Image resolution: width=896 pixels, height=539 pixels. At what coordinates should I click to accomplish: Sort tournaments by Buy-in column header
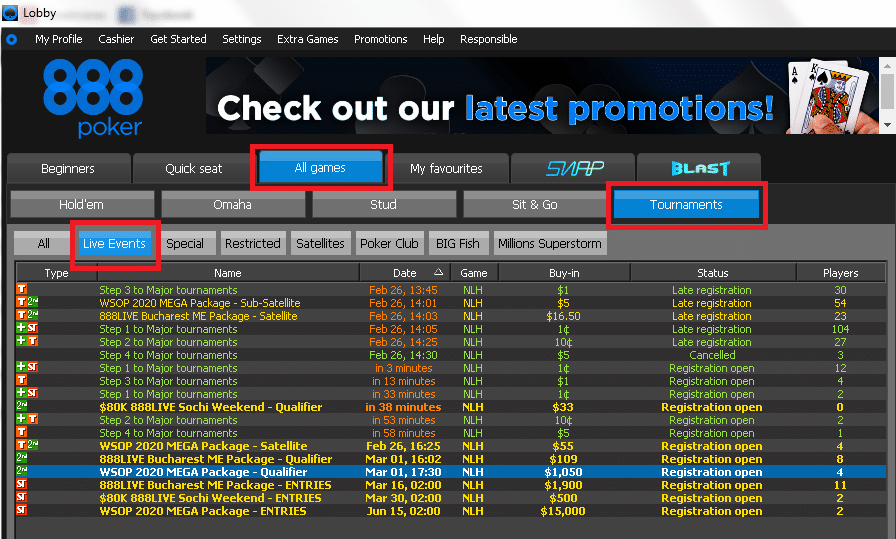564,273
